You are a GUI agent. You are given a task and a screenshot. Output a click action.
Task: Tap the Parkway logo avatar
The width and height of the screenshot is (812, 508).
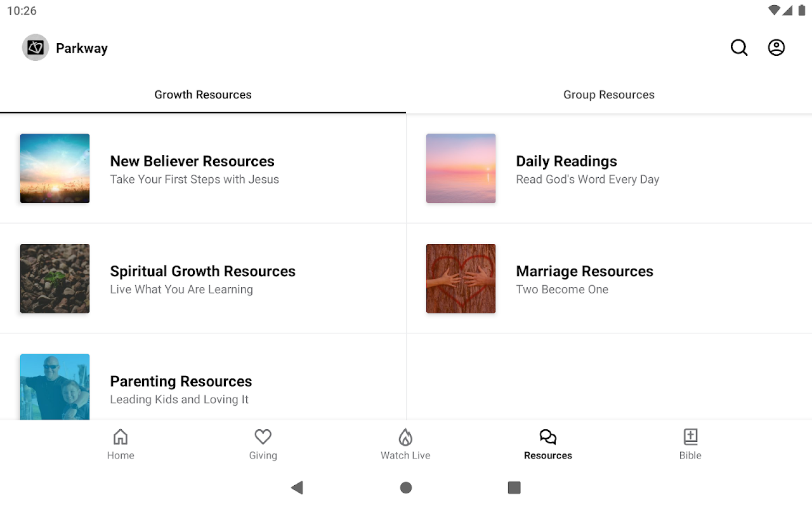[36, 48]
